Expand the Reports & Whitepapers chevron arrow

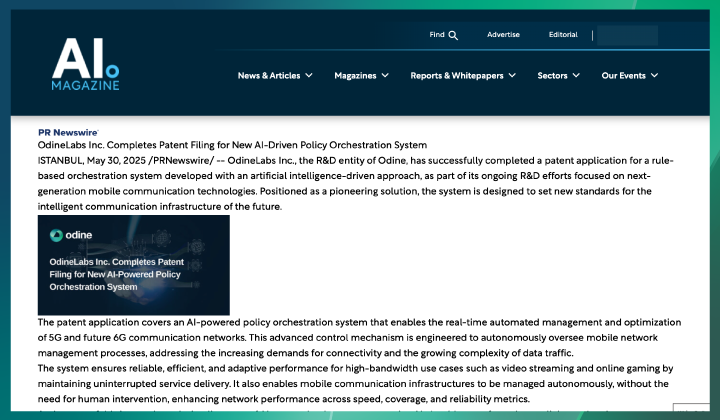[x=512, y=75]
